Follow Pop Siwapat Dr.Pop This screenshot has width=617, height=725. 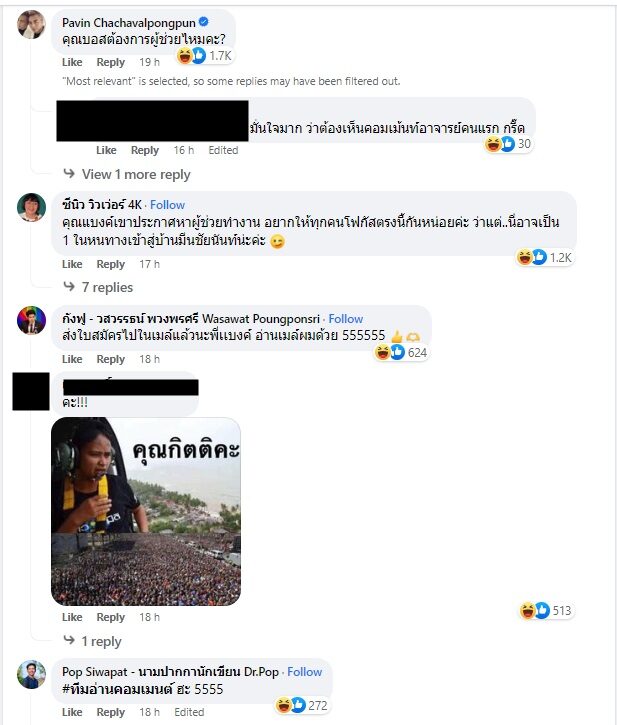tap(304, 672)
